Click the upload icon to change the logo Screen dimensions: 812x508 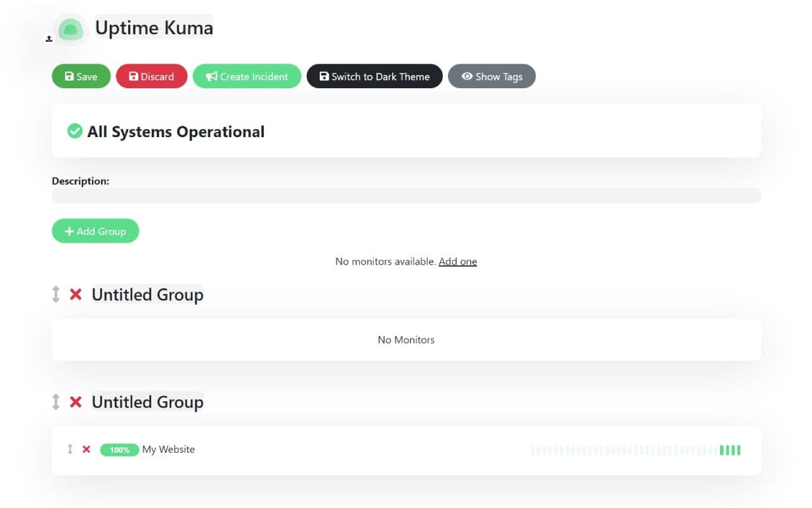(x=48, y=39)
